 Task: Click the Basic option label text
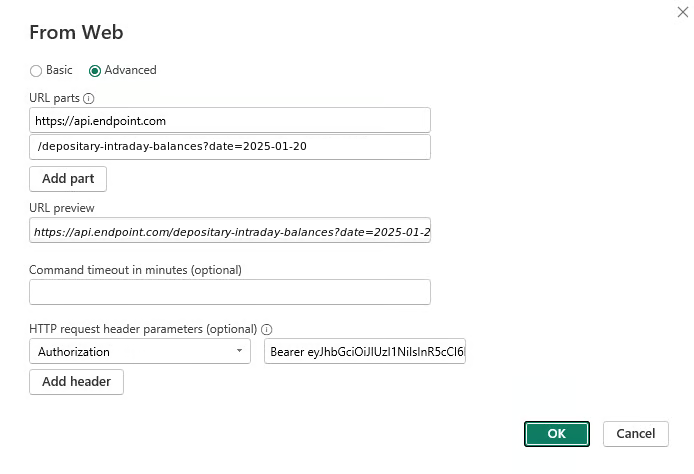tap(59, 70)
